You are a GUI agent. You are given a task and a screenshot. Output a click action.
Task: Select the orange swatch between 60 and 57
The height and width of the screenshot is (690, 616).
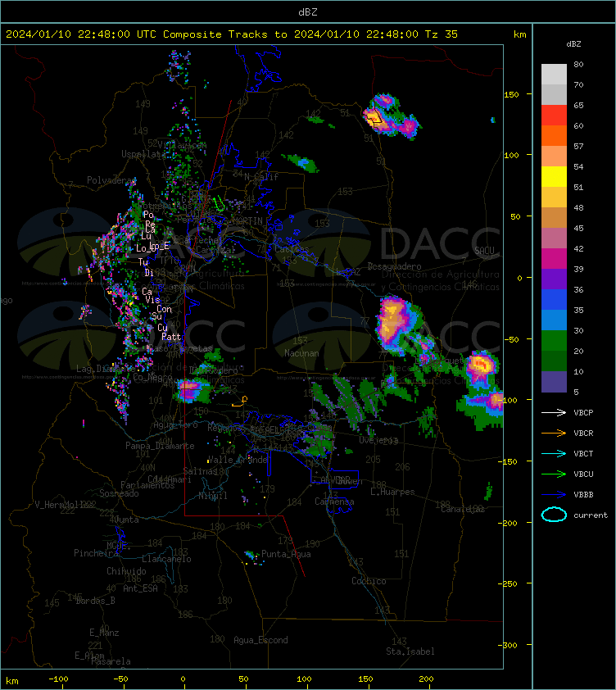coord(554,135)
